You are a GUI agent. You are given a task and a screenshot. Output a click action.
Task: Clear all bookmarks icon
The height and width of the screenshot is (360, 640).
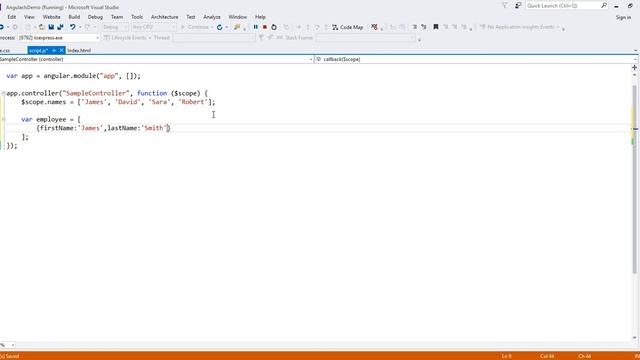(464, 27)
